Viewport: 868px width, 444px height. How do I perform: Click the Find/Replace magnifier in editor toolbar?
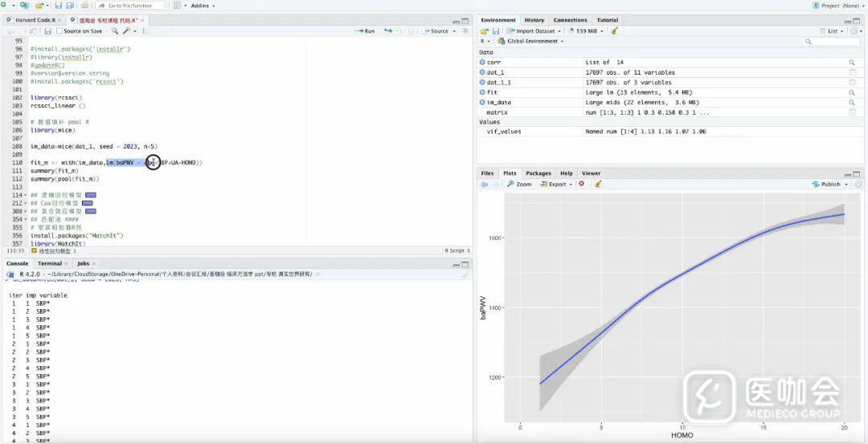click(x=115, y=31)
